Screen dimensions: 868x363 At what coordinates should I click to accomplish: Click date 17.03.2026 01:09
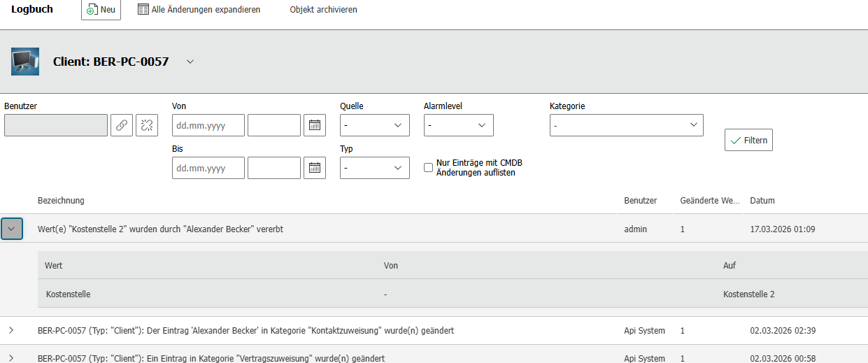click(x=783, y=229)
